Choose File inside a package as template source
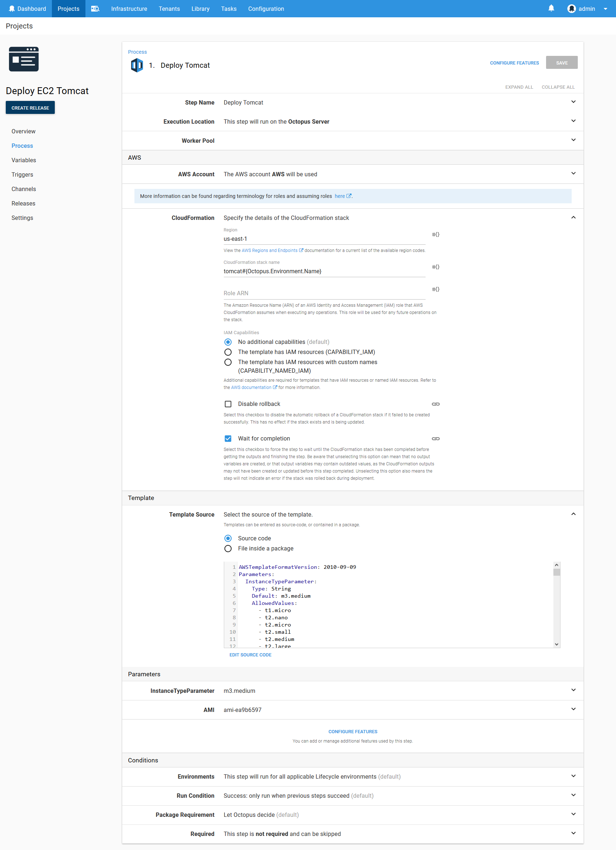 228,548
